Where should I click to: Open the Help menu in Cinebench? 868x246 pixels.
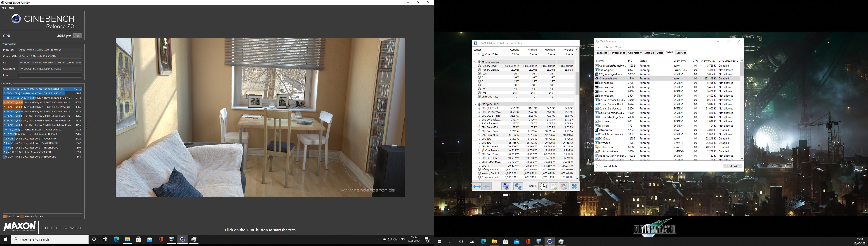(x=12, y=8)
